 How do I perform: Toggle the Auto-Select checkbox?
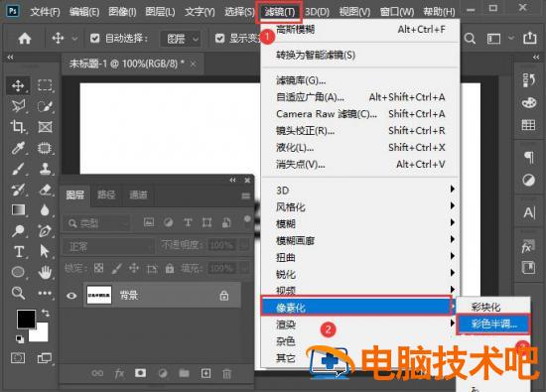(x=94, y=38)
